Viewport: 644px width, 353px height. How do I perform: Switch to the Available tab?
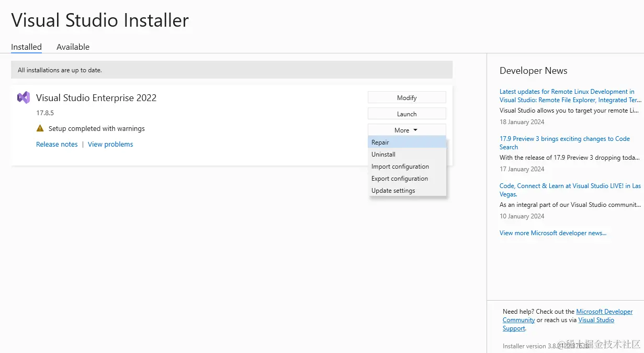pos(73,47)
